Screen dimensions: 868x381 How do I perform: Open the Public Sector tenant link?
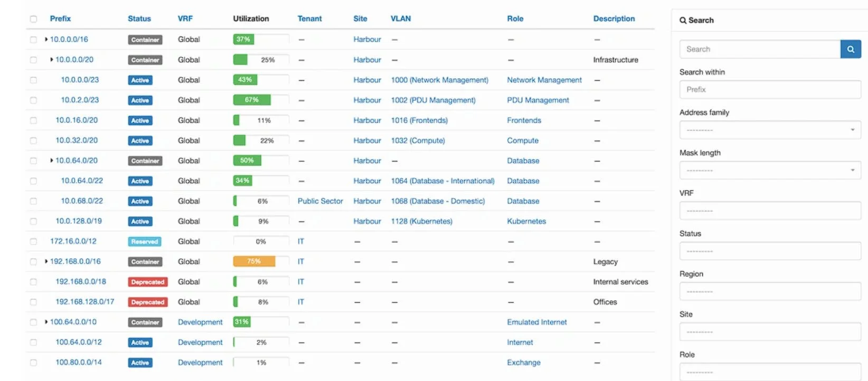tap(320, 201)
